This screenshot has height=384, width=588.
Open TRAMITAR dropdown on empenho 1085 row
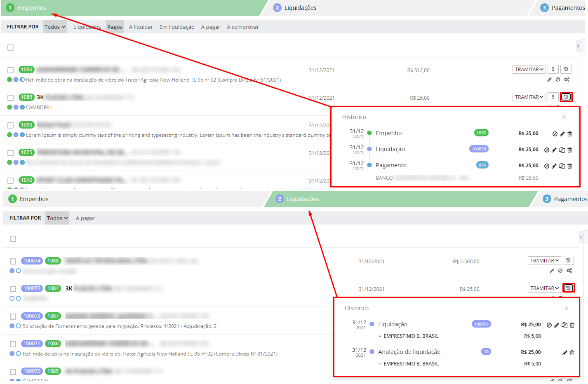tap(529, 97)
